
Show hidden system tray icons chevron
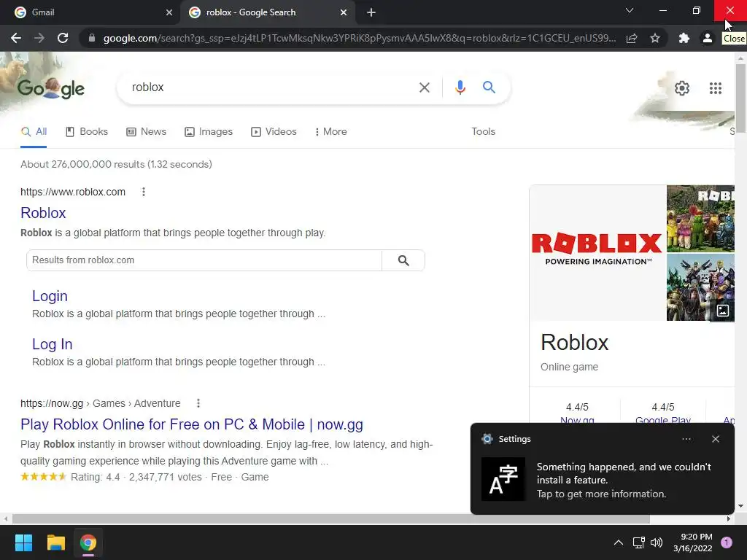pos(619,542)
